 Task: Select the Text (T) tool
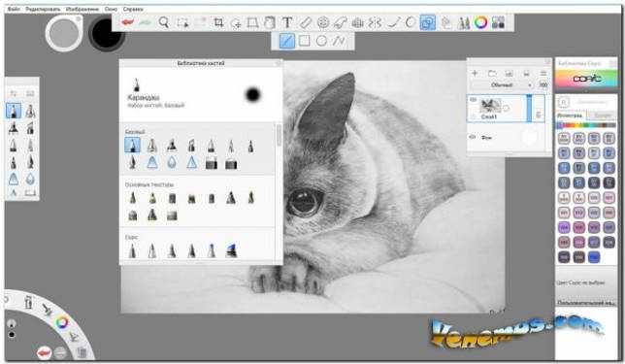[287, 22]
